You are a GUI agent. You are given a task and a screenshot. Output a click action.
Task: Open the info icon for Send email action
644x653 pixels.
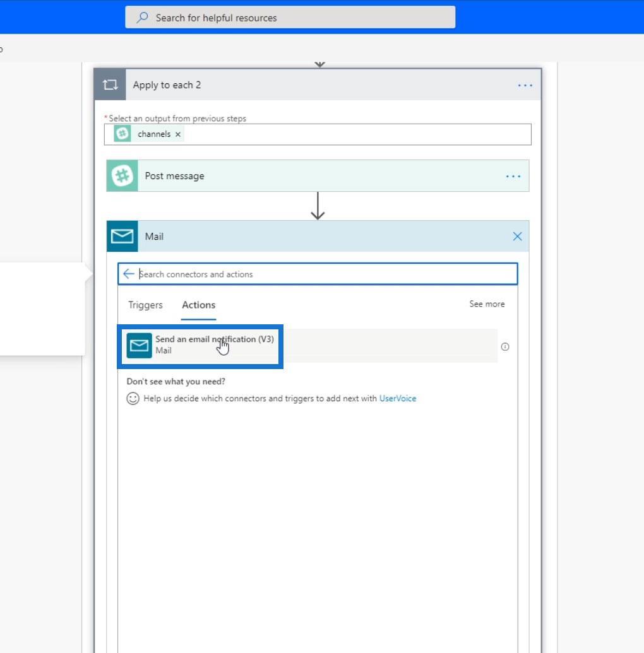pos(504,346)
